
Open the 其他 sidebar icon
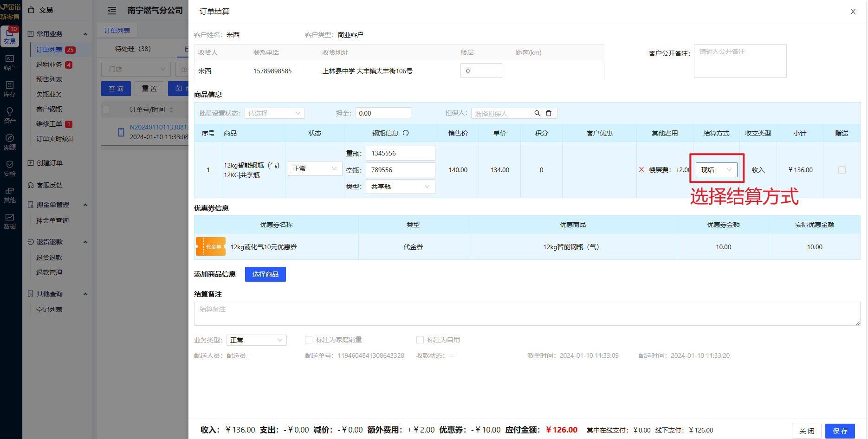tap(10, 195)
